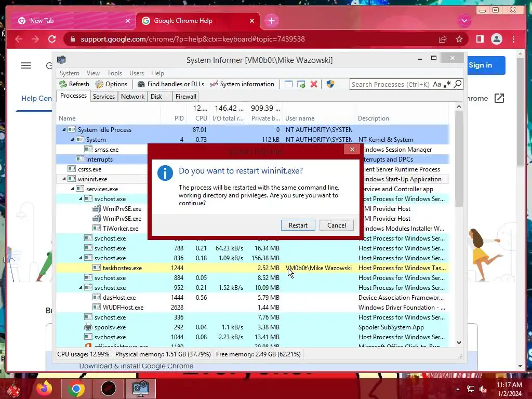Click the process list scroll up arrow
Screen dimensions: 532x399
459,107
